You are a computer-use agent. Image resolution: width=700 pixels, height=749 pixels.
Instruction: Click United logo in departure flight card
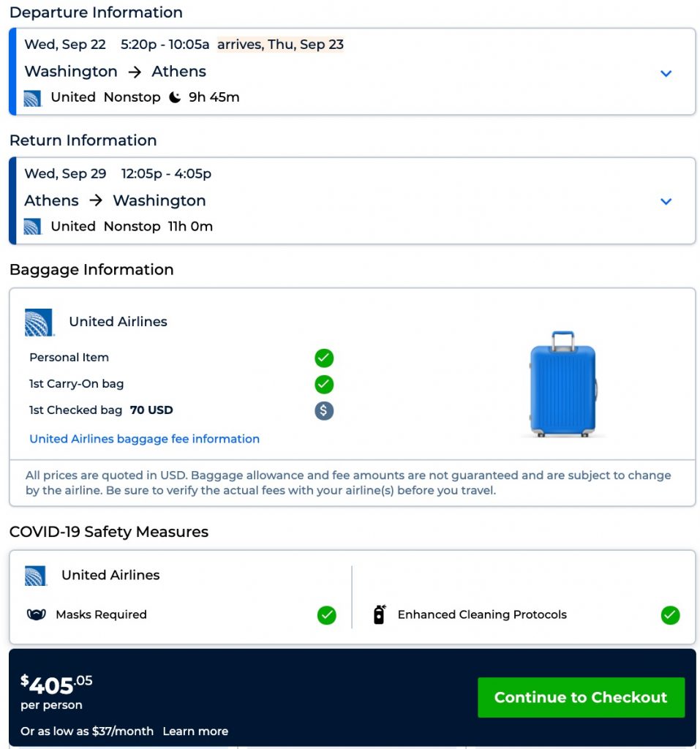pos(32,97)
